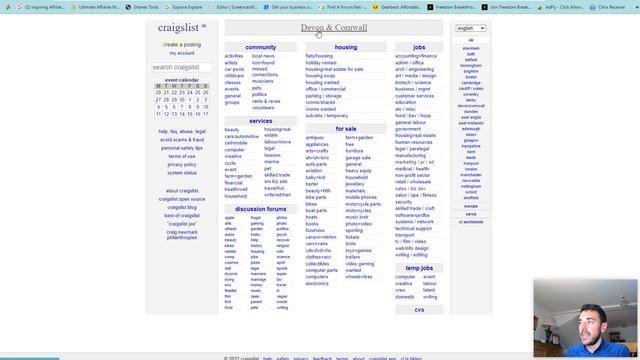This screenshot has width=640, height=360.
Task: Open software/qa/dba under jobs
Action: (412, 215)
